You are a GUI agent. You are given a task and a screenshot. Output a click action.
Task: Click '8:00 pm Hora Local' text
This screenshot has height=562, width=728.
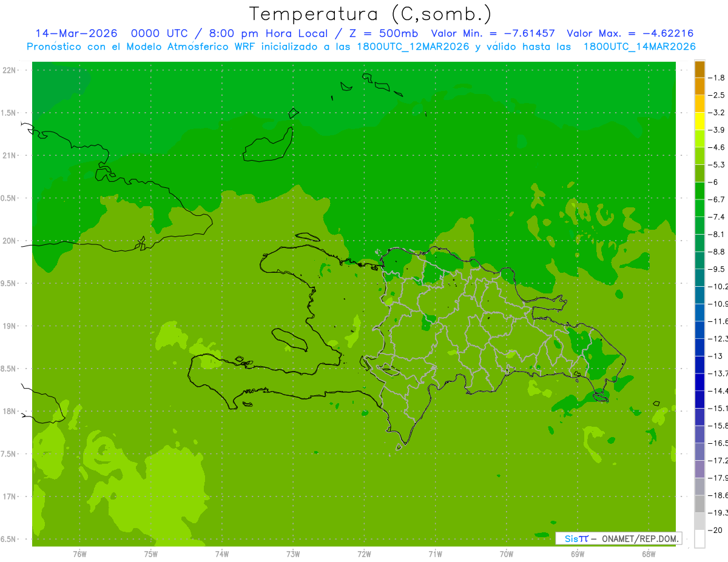[x=267, y=33]
